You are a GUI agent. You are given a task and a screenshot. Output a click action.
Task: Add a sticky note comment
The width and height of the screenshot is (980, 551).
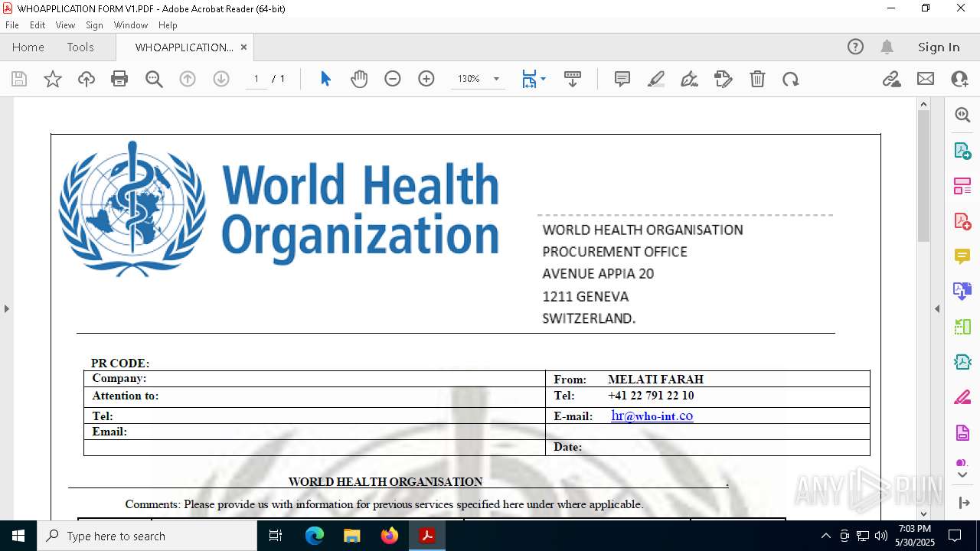coord(622,79)
